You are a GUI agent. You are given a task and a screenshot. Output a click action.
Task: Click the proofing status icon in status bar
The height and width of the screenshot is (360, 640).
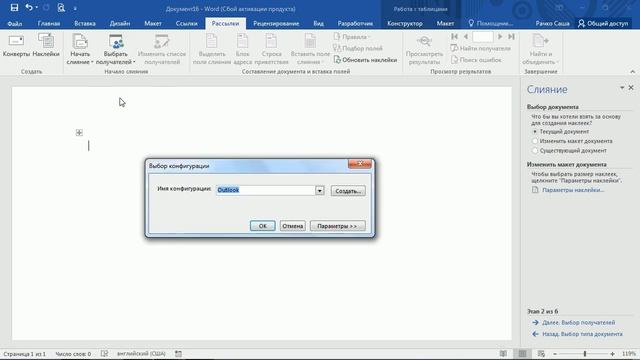[104, 354]
